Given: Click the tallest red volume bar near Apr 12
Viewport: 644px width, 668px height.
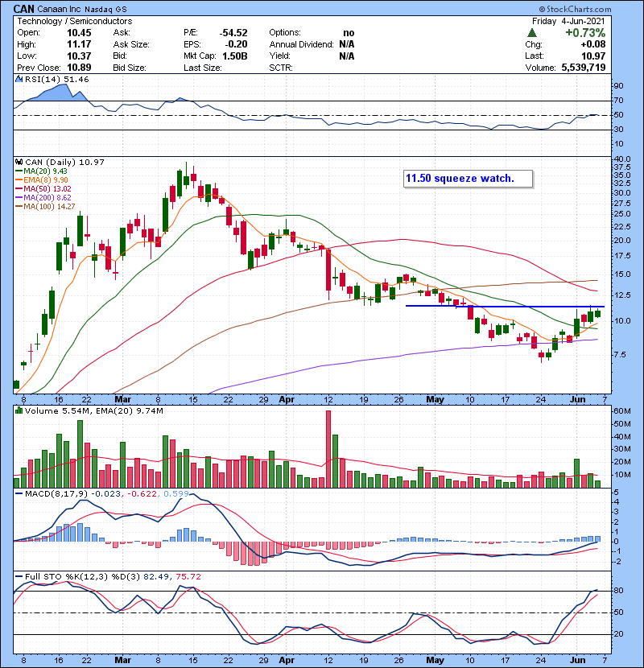Looking at the screenshot, I should click(x=328, y=449).
